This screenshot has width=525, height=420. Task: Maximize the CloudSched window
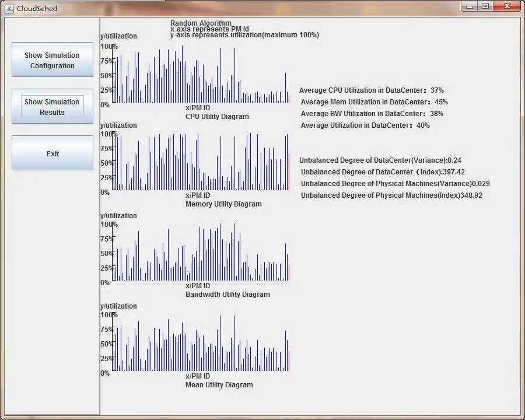point(485,6)
